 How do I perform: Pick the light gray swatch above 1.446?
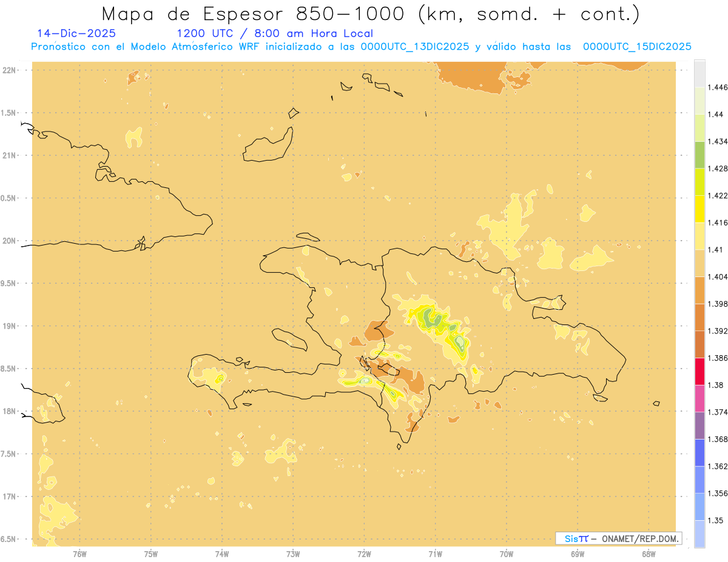[x=699, y=73]
